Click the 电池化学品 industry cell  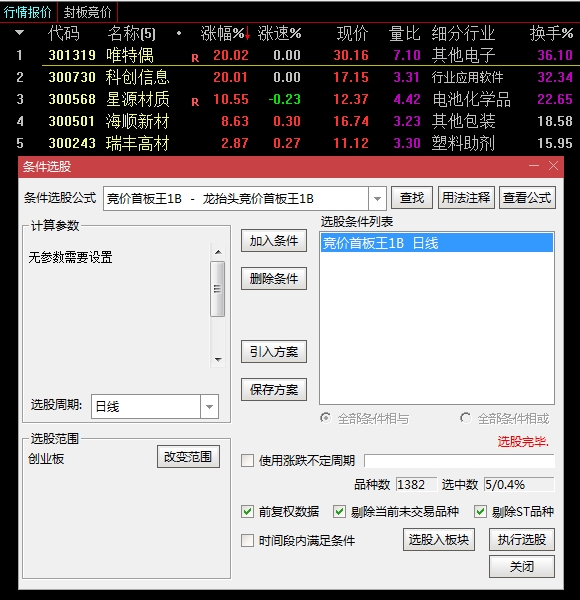pyautogui.click(x=471, y=99)
